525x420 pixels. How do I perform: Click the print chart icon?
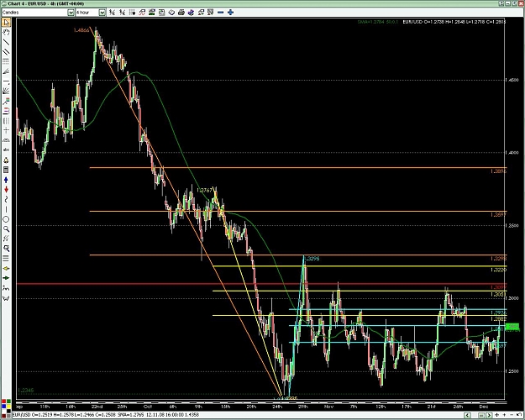[x=181, y=13]
